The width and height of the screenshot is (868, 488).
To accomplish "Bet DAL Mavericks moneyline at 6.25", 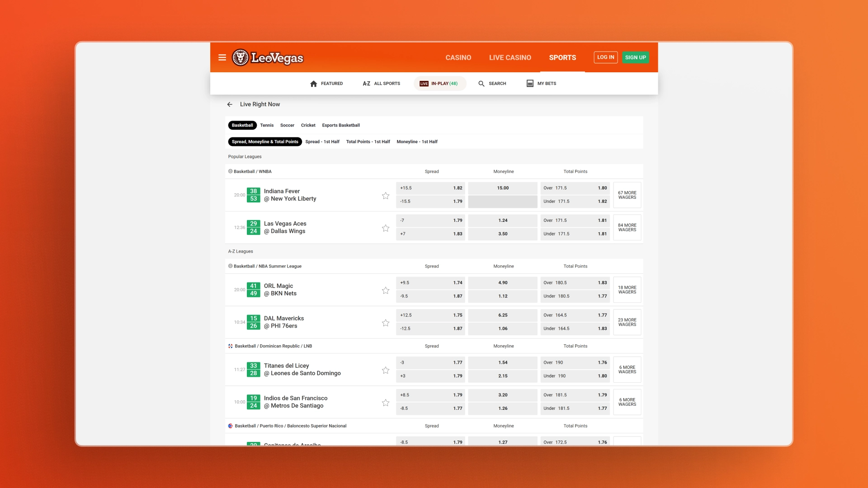I will [503, 315].
